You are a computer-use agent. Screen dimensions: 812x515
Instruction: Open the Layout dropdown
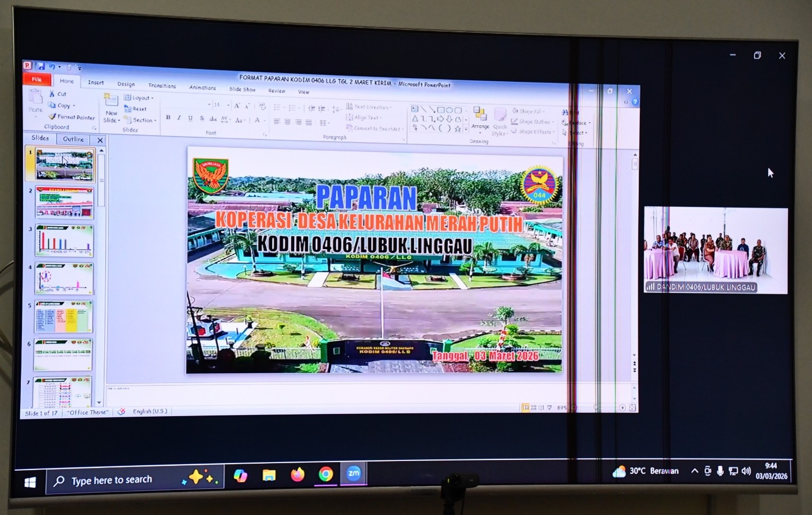139,98
